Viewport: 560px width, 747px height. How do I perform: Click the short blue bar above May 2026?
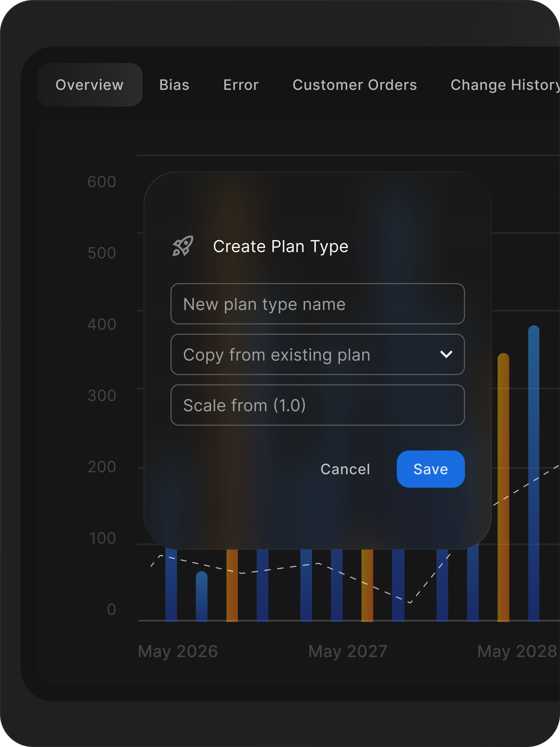point(201,598)
